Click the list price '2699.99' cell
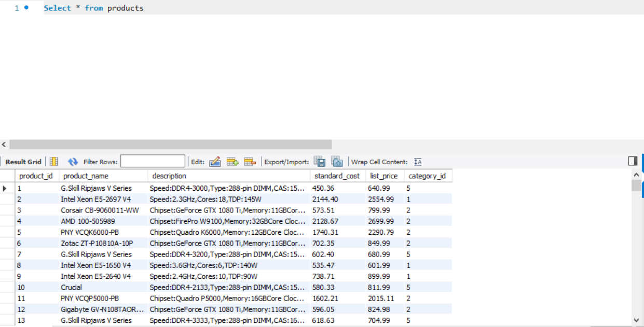Screen dimensions: 644x327 385,221
